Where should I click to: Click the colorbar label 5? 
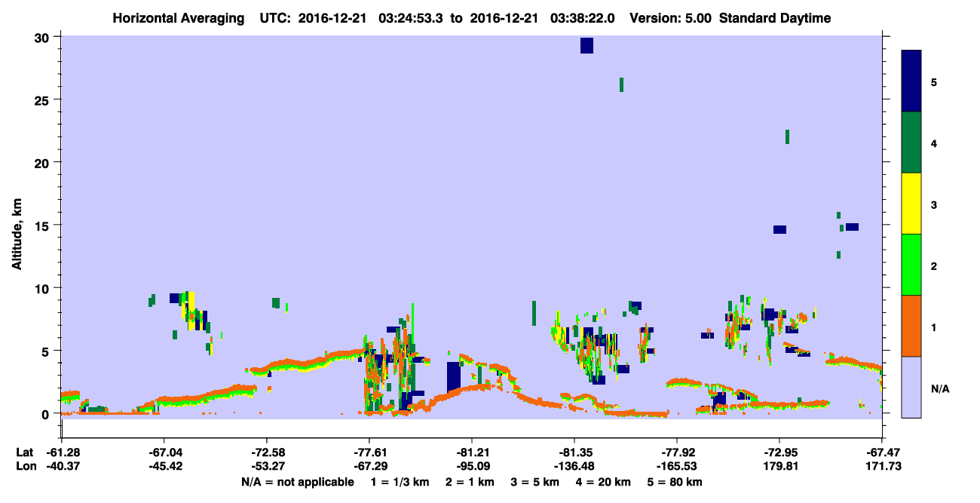pyautogui.click(x=934, y=82)
